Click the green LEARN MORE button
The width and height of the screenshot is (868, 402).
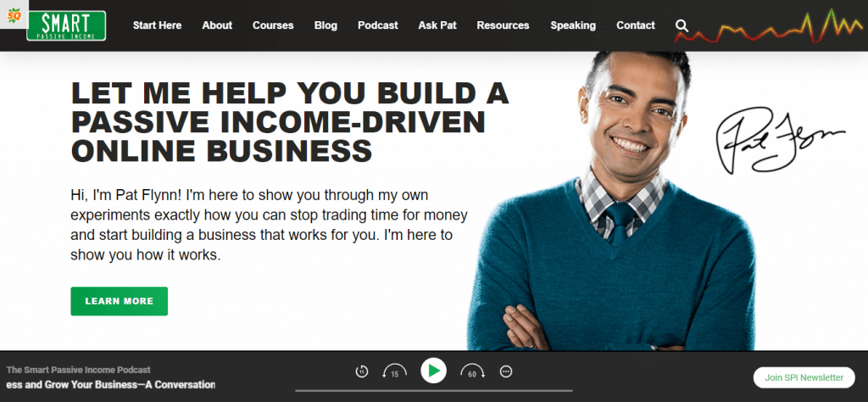tap(119, 301)
